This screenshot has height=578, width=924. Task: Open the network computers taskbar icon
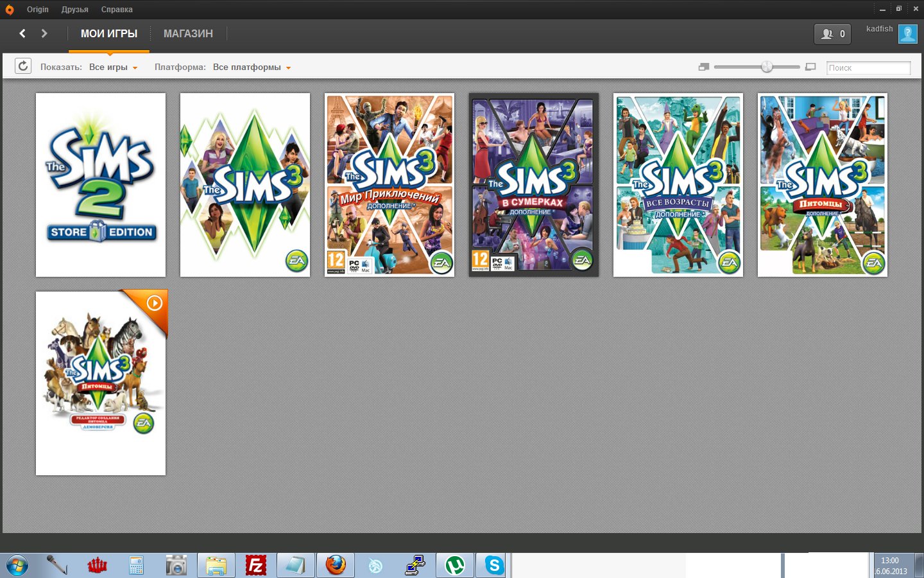(415, 566)
